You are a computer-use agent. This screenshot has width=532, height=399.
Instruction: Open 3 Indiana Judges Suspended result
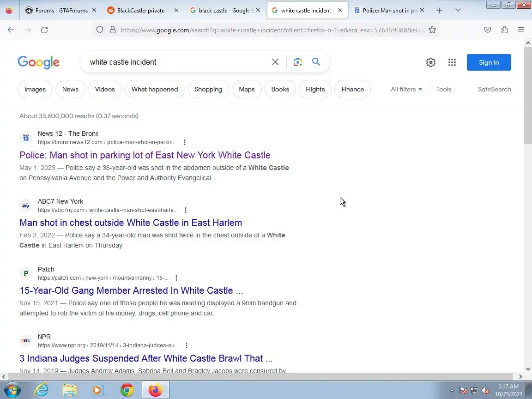[x=146, y=358]
